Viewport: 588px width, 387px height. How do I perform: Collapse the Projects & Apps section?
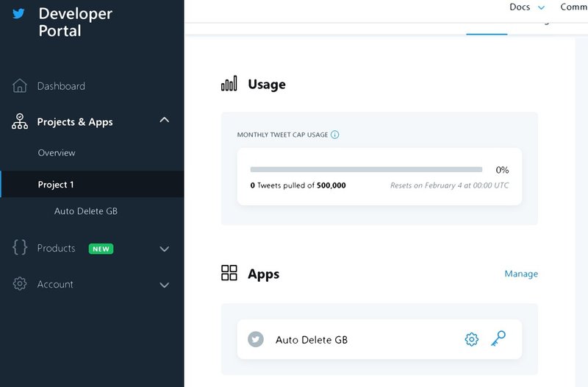[x=165, y=121]
